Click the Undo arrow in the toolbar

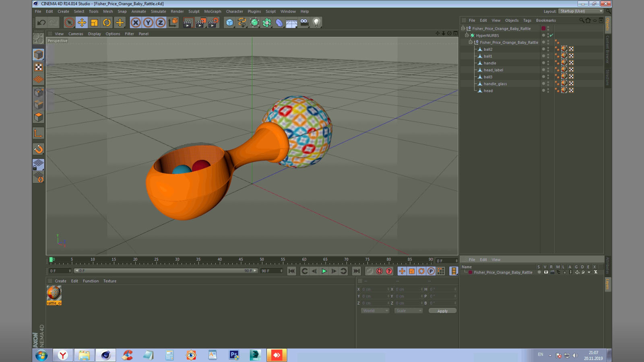[41, 23]
